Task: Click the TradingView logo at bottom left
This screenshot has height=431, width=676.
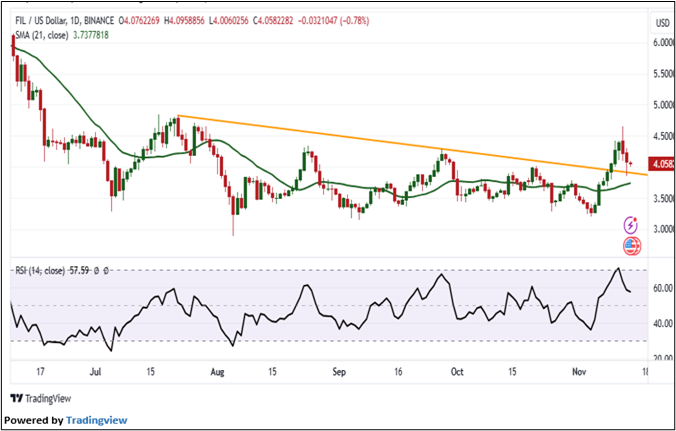Action: [41, 398]
